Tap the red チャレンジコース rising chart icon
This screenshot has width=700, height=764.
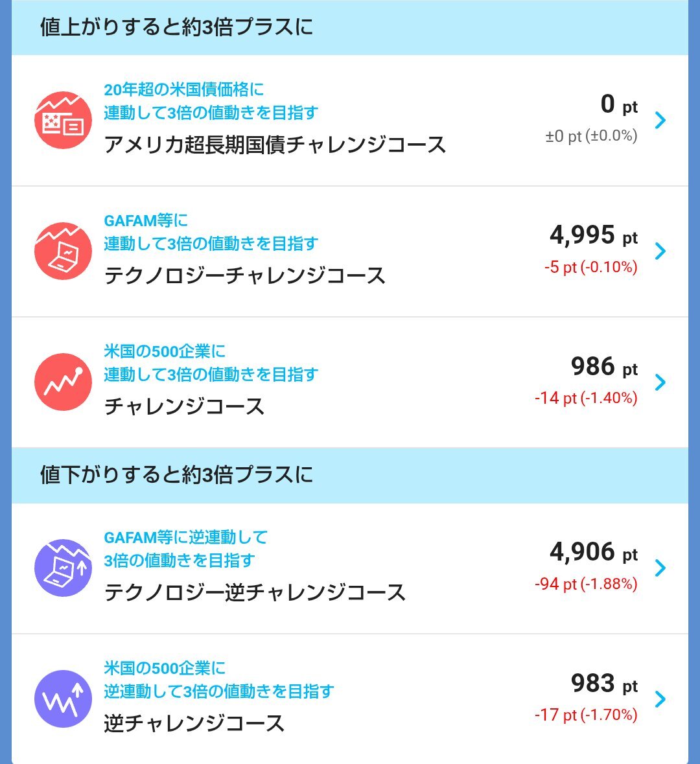click(63, 382)
